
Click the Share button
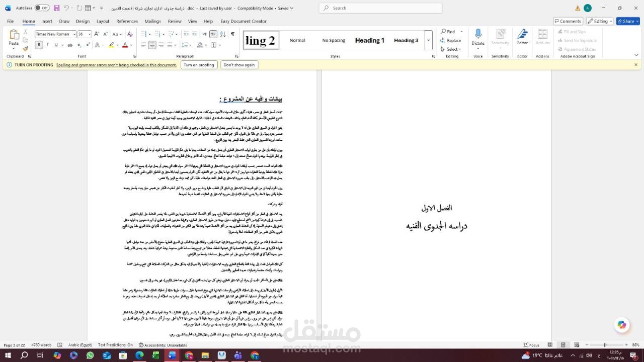pos(628,21)
